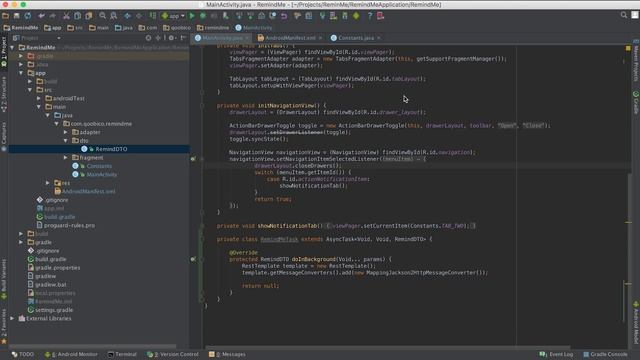640x360 pixels.
Task: Click the Undo arrow in toolbar
Action: coord(41,16)
